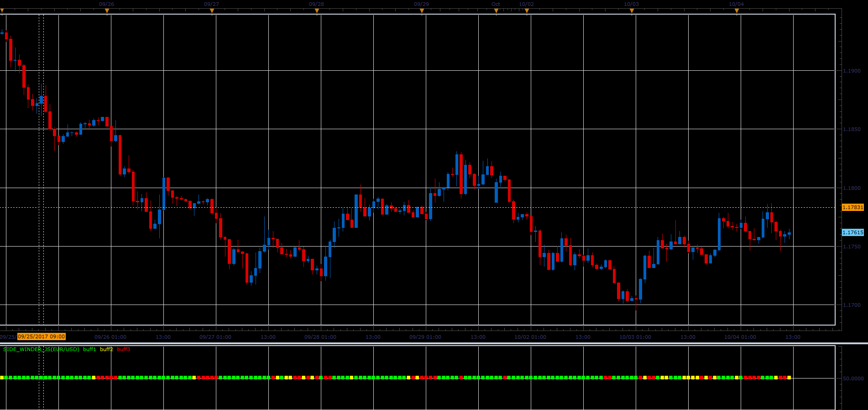This screenshot has width=868, height=410.
Task: Click the orange day marker under 09/29
Action: coord(422,11)
